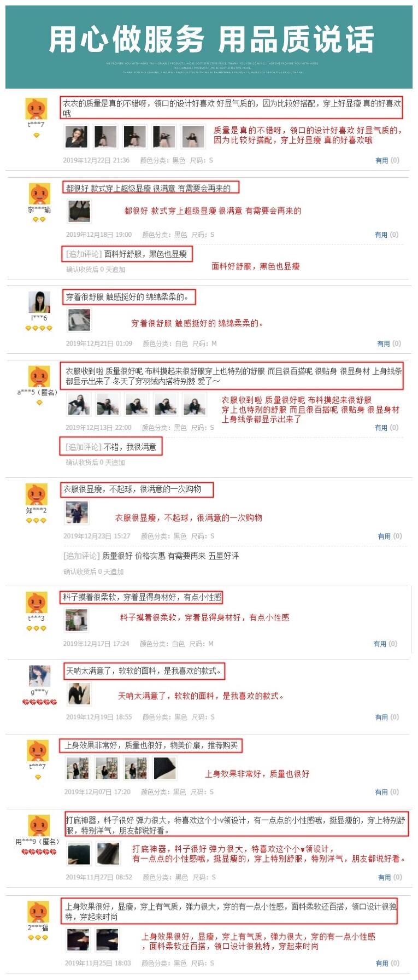
Task: Click 有用 on December 22 review
Action: [381, 160]
